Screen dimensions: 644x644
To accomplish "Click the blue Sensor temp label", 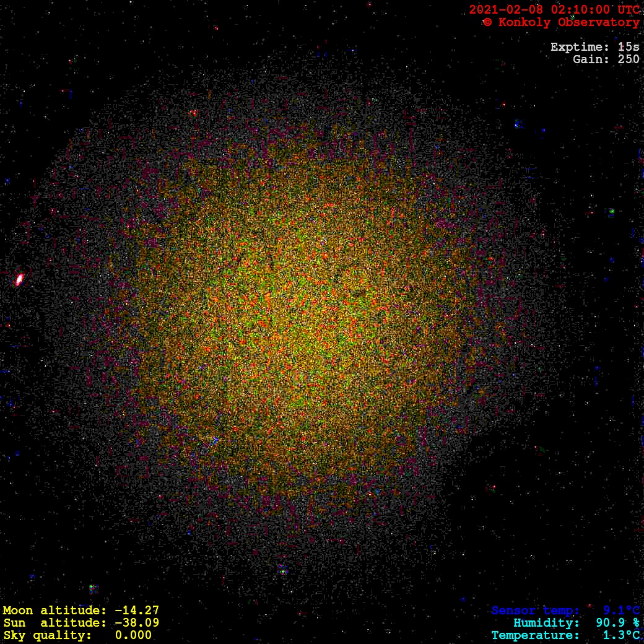I will coord(535,611).
